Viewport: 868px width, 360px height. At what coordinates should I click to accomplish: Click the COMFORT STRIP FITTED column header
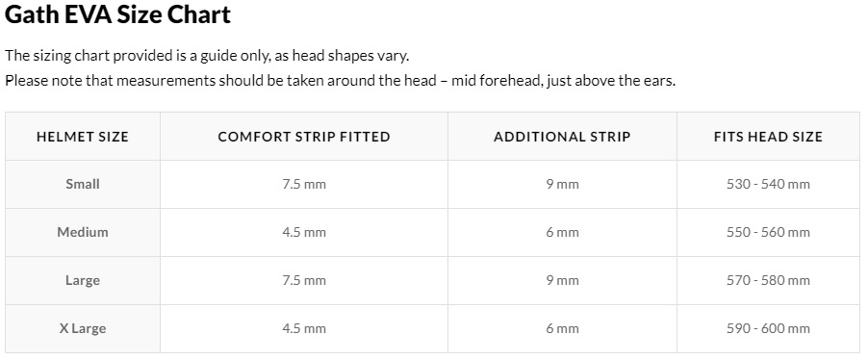pyautogui.click(x=304, y=137)
